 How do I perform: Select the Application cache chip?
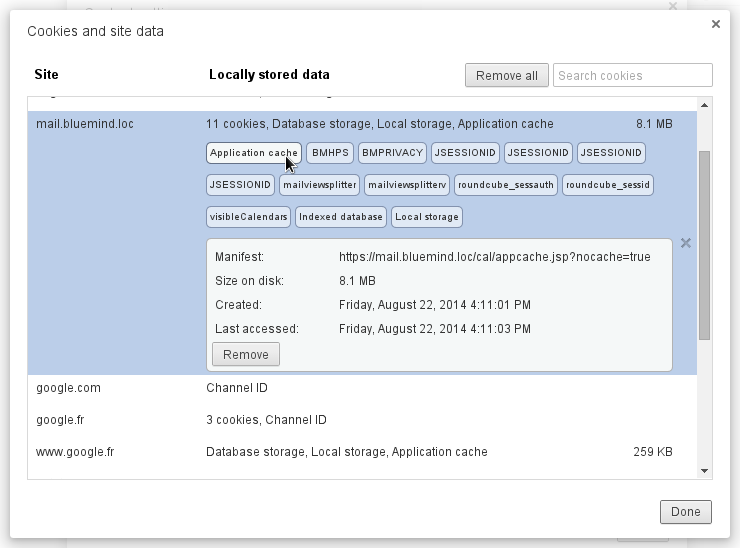(x=253, y=153)
